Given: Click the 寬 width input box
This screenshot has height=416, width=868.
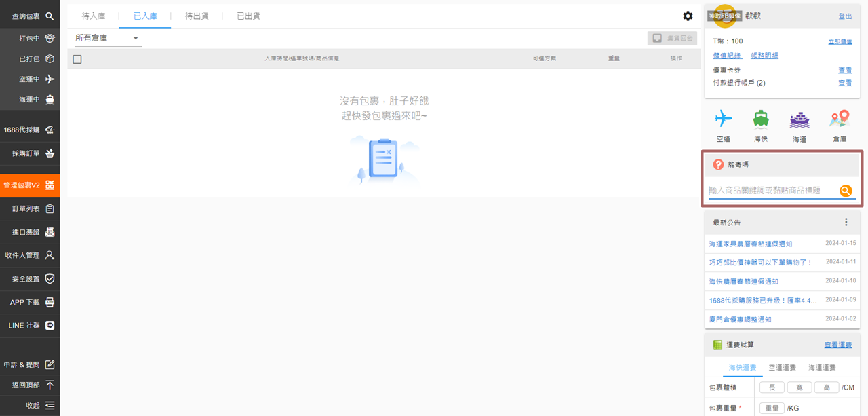Looking at the screenshot, I should click(800, 387).
